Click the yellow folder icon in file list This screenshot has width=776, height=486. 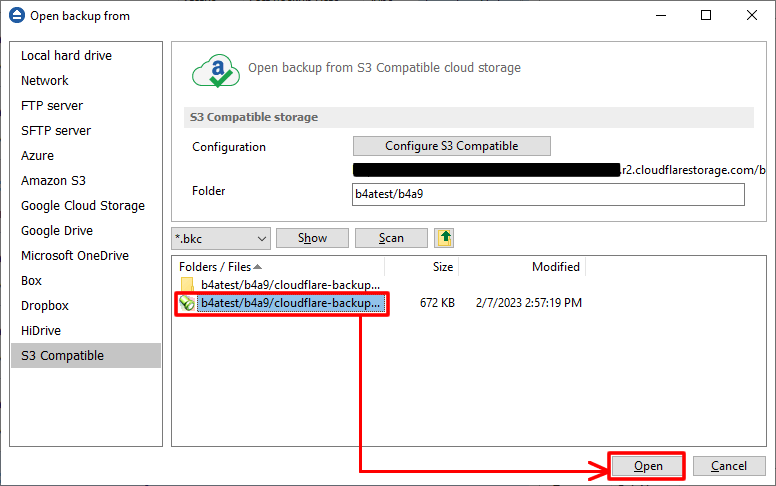[x=187, y=285]
